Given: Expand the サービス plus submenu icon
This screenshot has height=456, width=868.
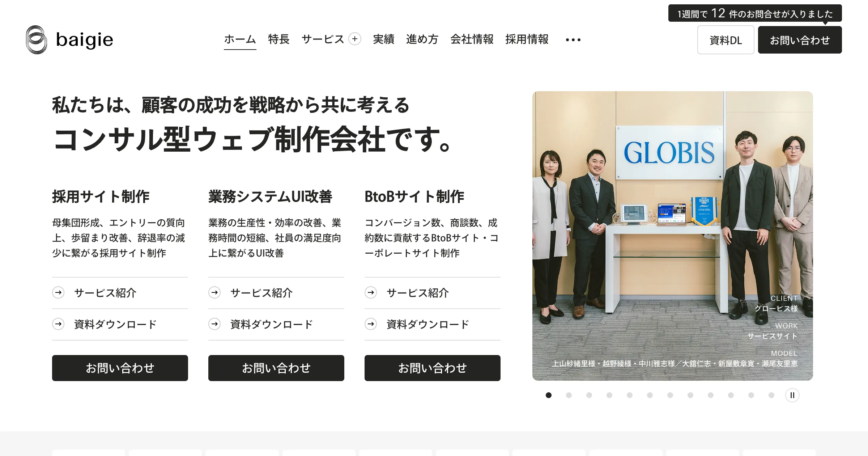Looking at the screenshot, I should coord(355,39).
